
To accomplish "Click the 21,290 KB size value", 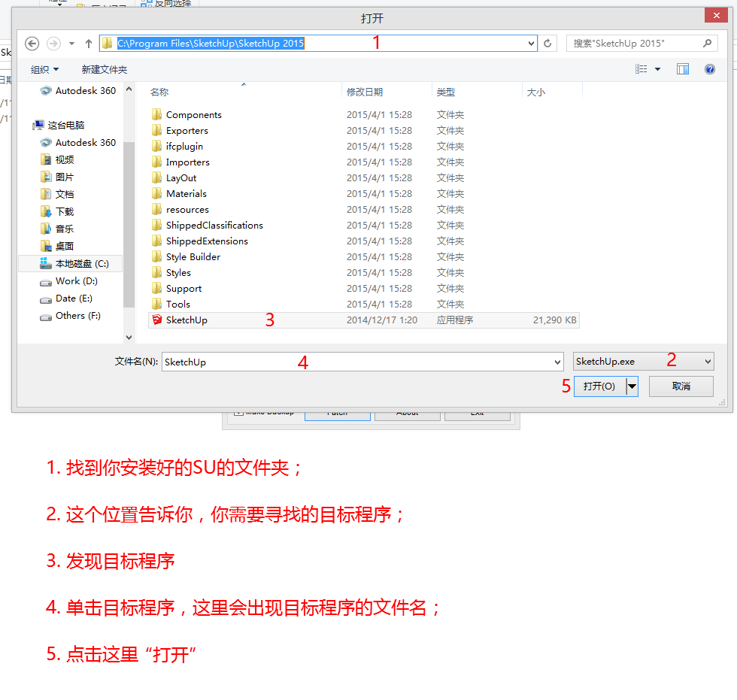I will point(555,320).
